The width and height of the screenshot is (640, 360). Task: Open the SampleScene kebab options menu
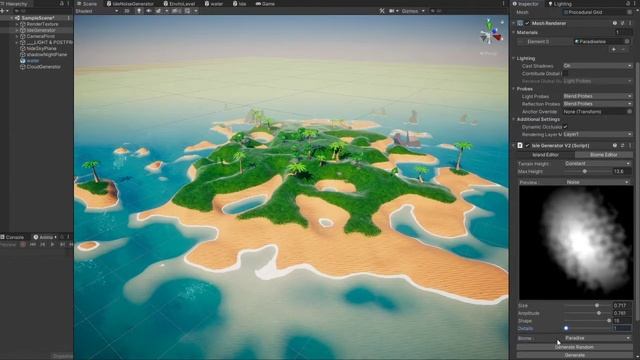[x=69, y=18]
